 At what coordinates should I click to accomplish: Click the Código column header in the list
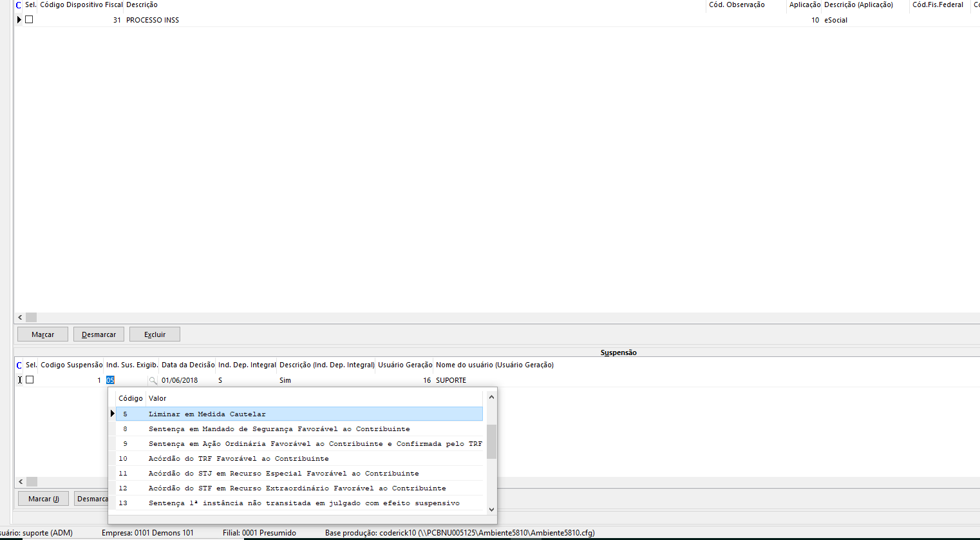tap(131, 399)
